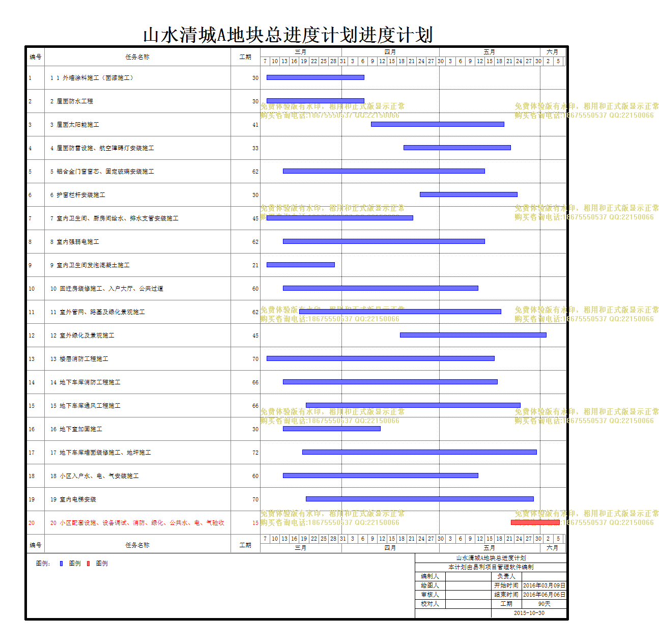Click duration value 15 in red row 20
The image size is (659, 644).
(x=255, y=523)
